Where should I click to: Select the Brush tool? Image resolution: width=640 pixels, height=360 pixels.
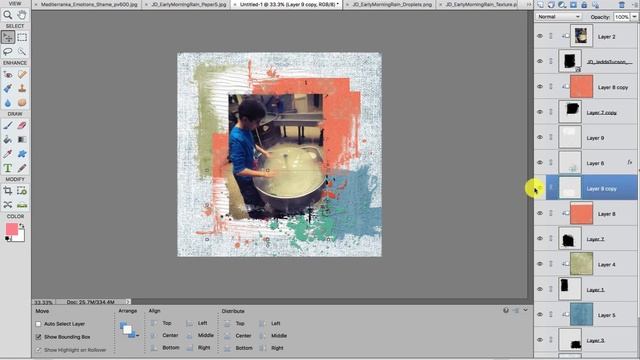click(7, 125)
